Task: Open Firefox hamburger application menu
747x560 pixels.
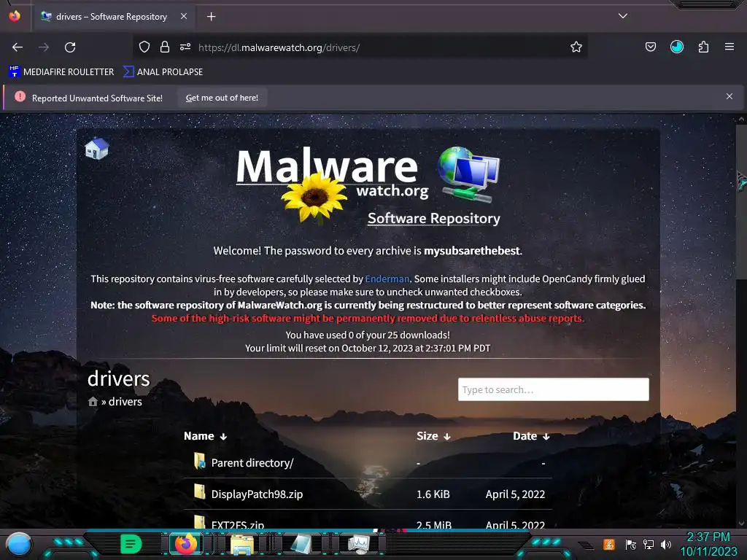Action: (729, 47)
